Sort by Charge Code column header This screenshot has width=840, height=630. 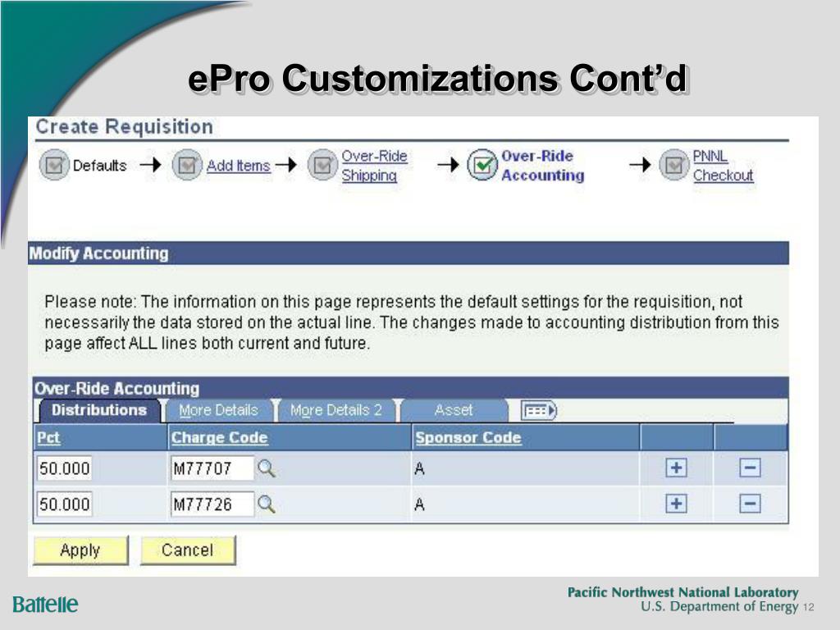(219, 438)
